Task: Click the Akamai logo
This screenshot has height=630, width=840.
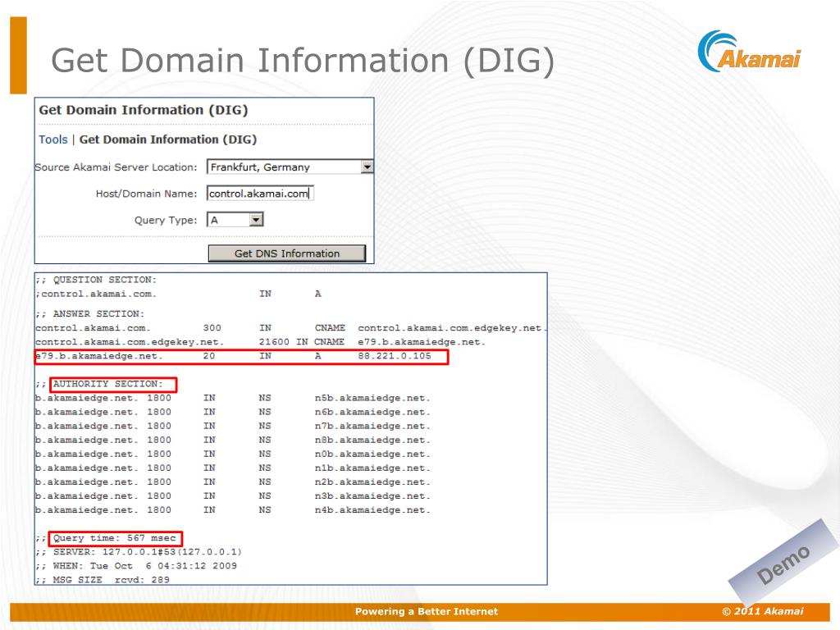Action: [x=749, y=52]
